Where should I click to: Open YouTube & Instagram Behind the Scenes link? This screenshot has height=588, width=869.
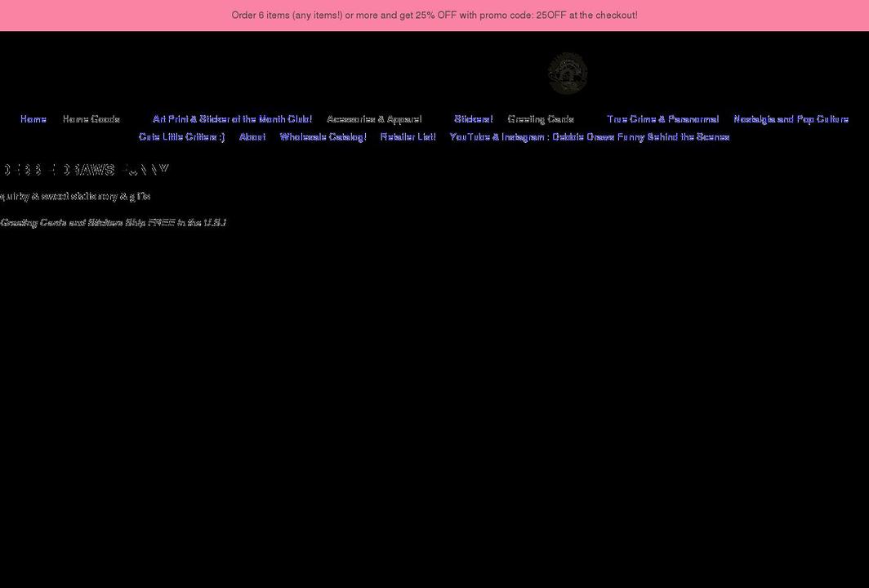coord(590,137)
